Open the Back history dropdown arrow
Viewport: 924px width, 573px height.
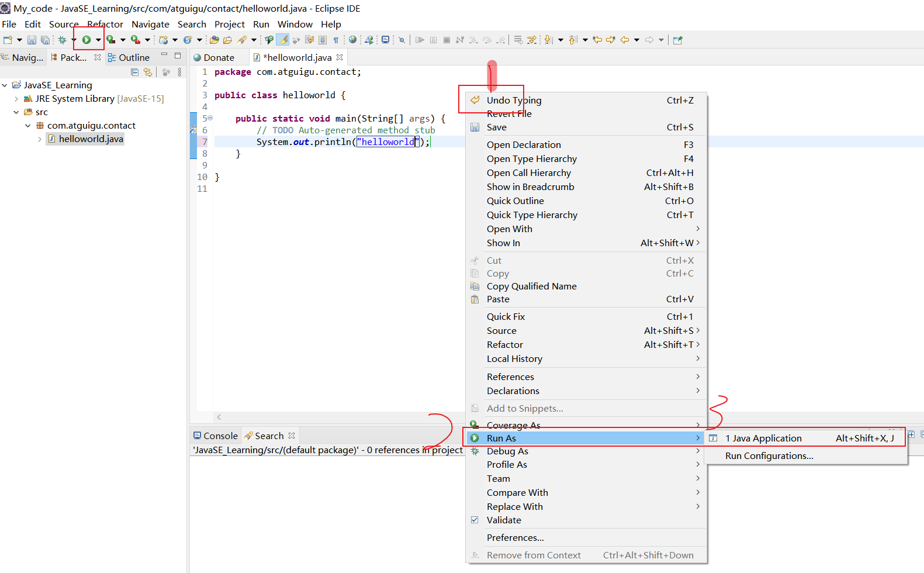tap(636, 40)
